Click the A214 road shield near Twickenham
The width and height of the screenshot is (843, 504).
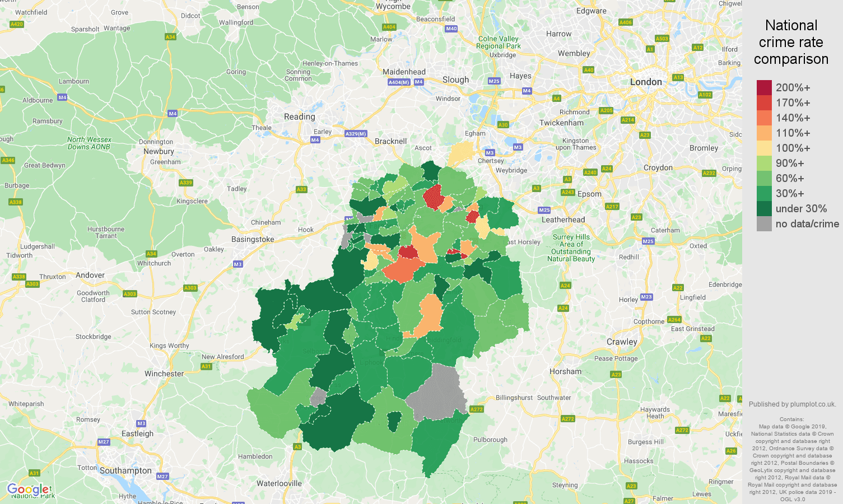pyautogui.click(x=628, y=120)
